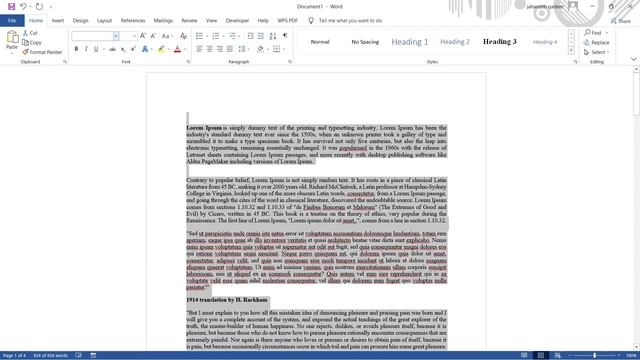Increase font size with Grow Font
This screenshot has height=360, width=640.
tap(143, 36)
